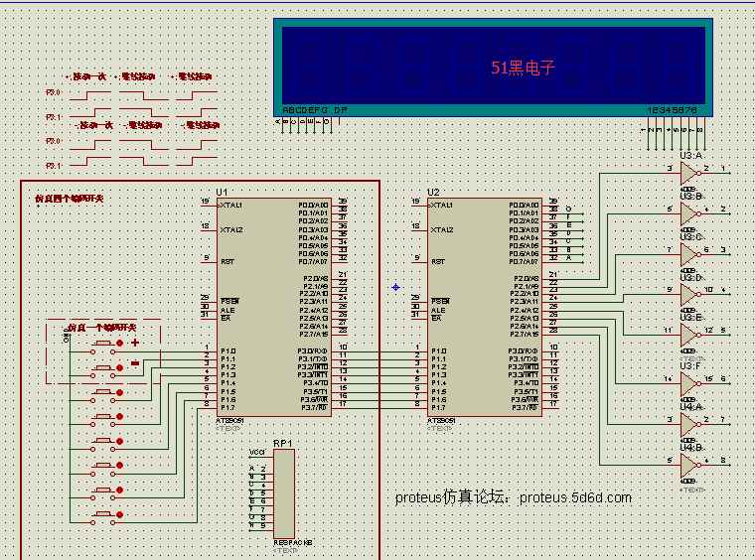The image size is (755, 560).
Task: Select the U4:A inverter gate
Action: pyautogui.click(x=689, y=424)
